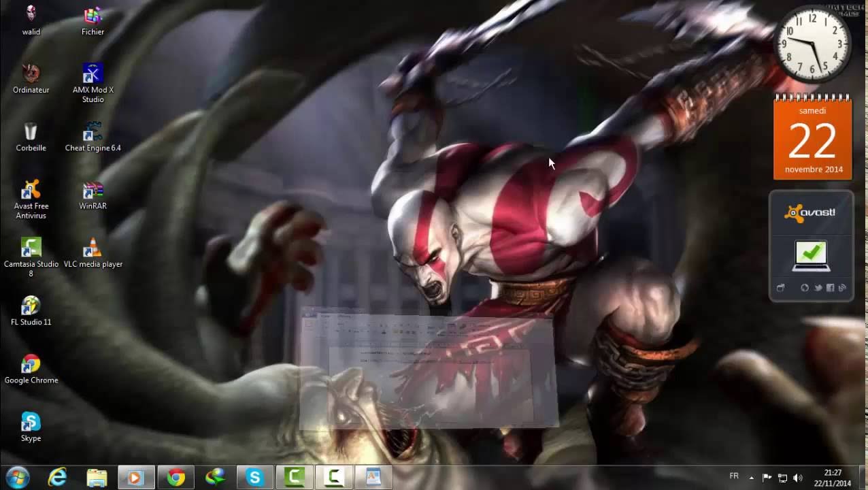Open Google Chrome from the taskbar
This screenshot has width=868, height=490.
pos(176,478)
